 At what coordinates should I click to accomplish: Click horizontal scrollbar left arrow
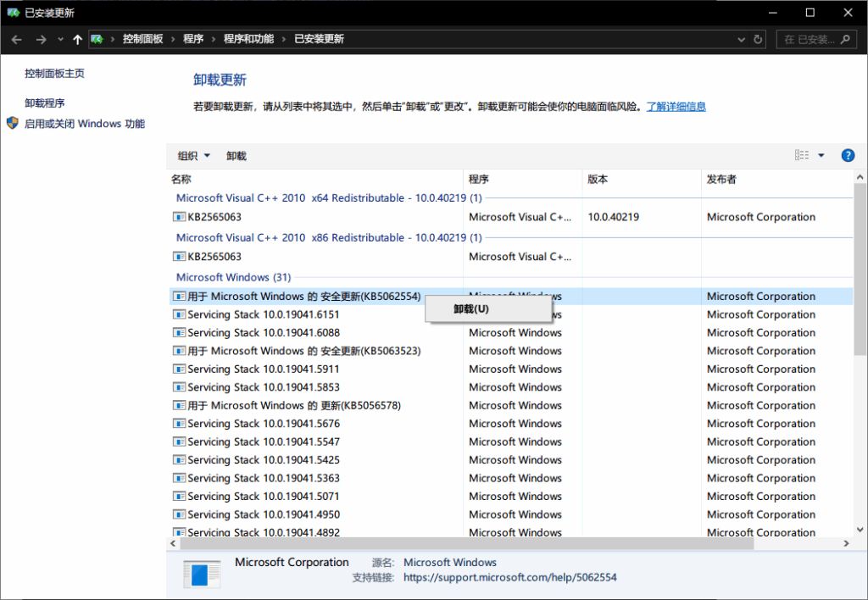click(173, 543)
